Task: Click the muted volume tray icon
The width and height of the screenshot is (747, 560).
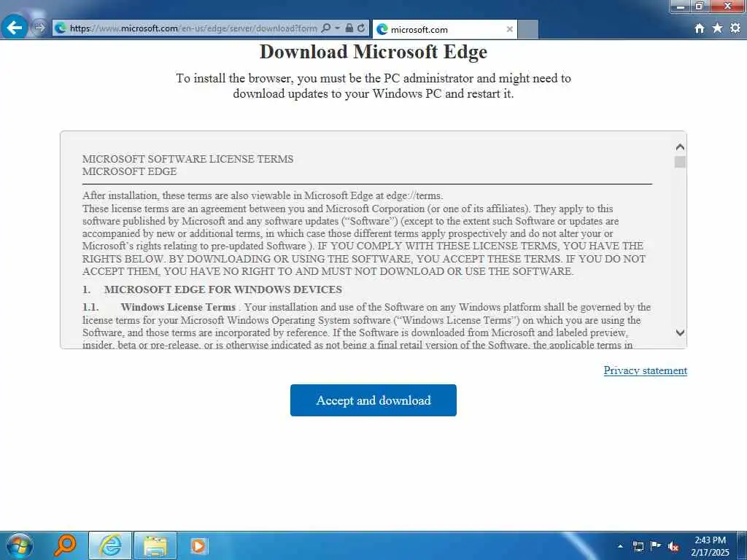Action: click(673, 547)
